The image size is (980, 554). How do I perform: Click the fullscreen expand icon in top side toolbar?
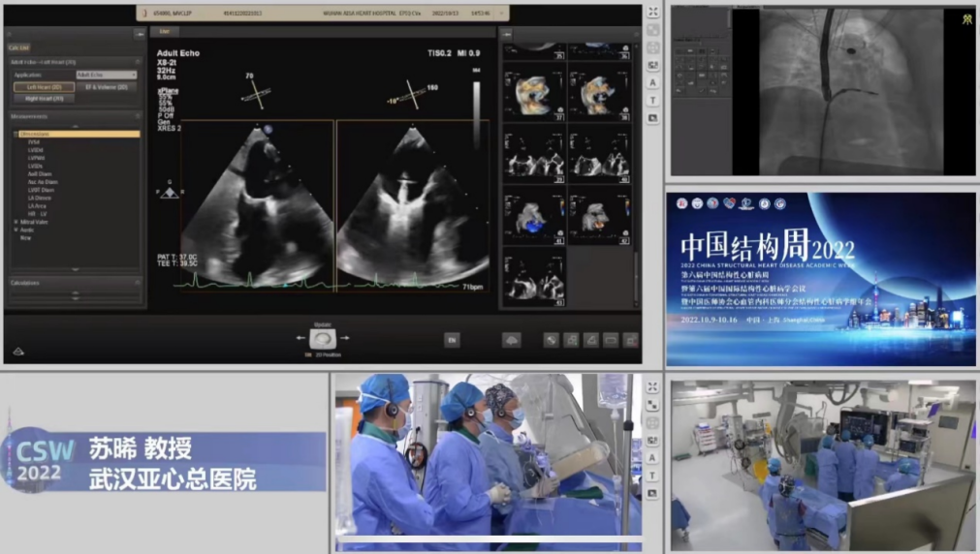tap(653, 12)
